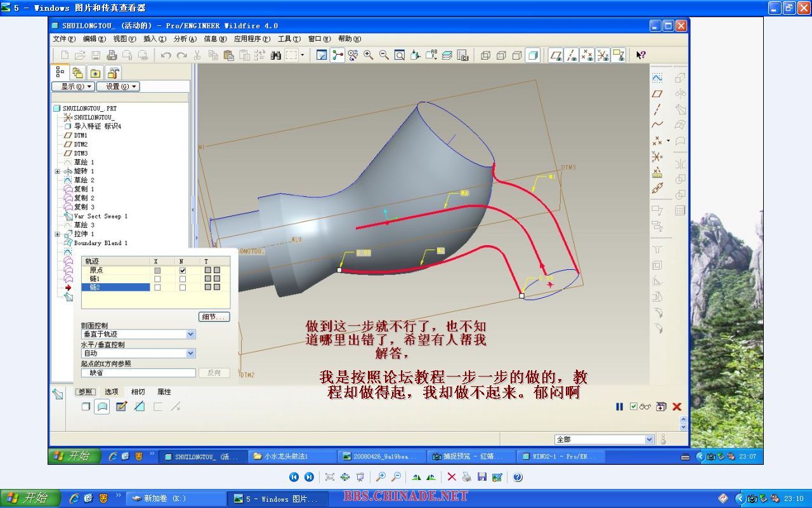Select sweep as solid icon in dashboard
The height and width of the screenshot is (508, 812).
(x=86, y=406)
